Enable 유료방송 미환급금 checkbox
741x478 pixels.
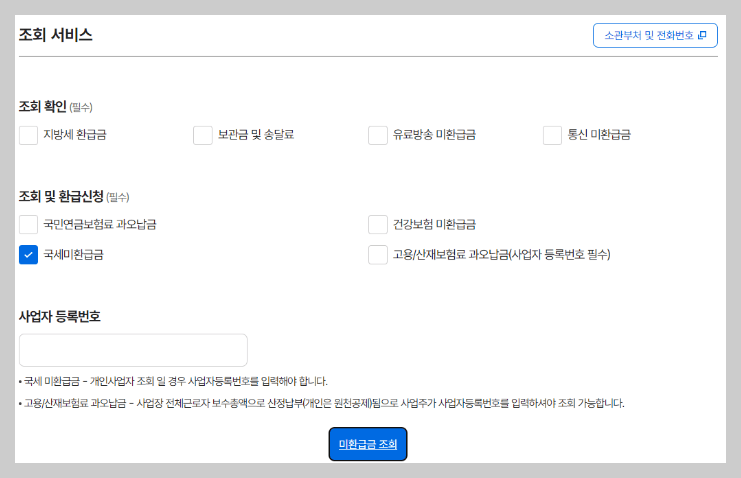point(378,135)
